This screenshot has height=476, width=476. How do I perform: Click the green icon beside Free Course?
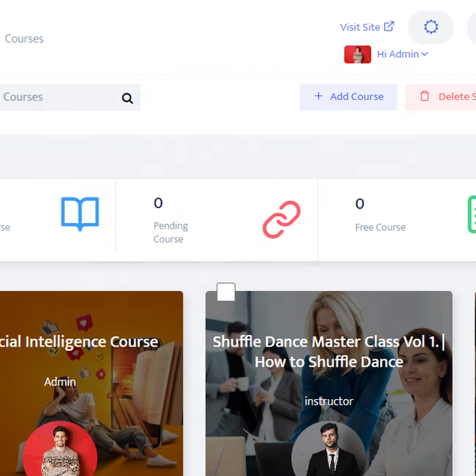pos(471,214)
